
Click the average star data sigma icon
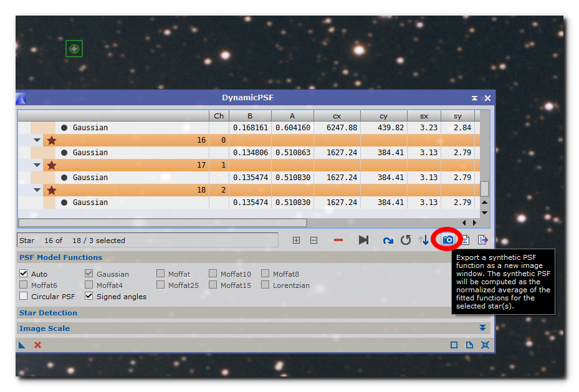click(x=466, y=241)
